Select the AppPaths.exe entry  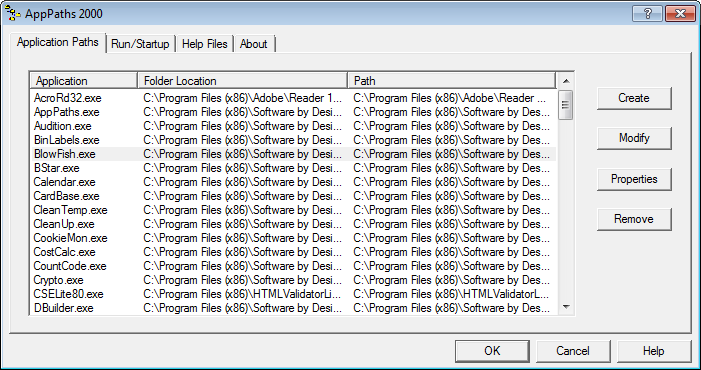tap(293, 112)
